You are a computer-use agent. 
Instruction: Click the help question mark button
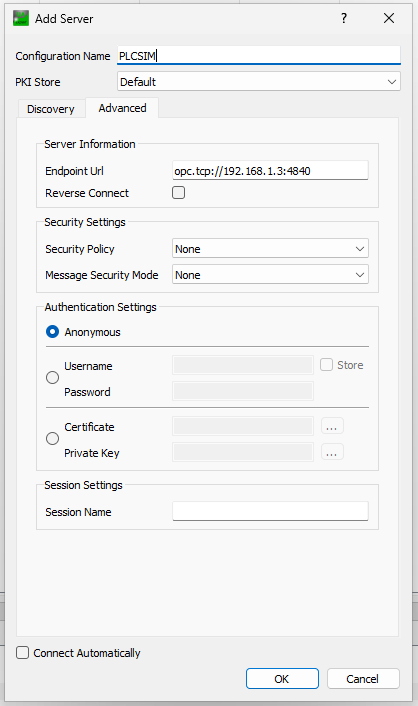point(344,18)
